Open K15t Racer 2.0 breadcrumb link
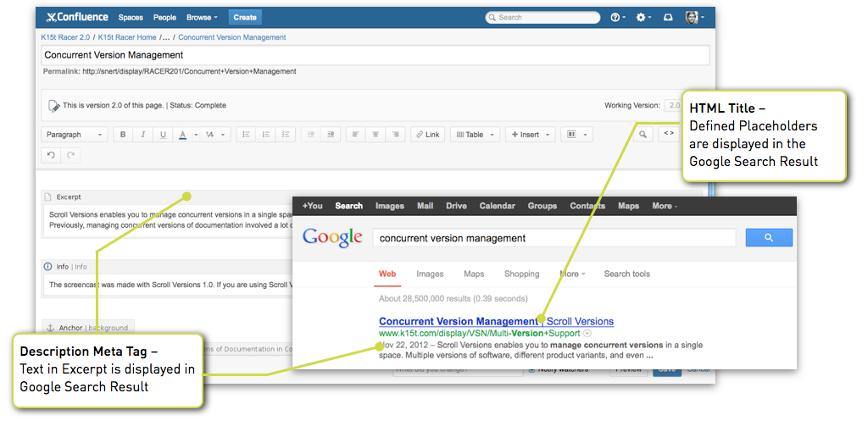Screen dimensions: 868x432 pyautogui.click(x=66, y=37)
